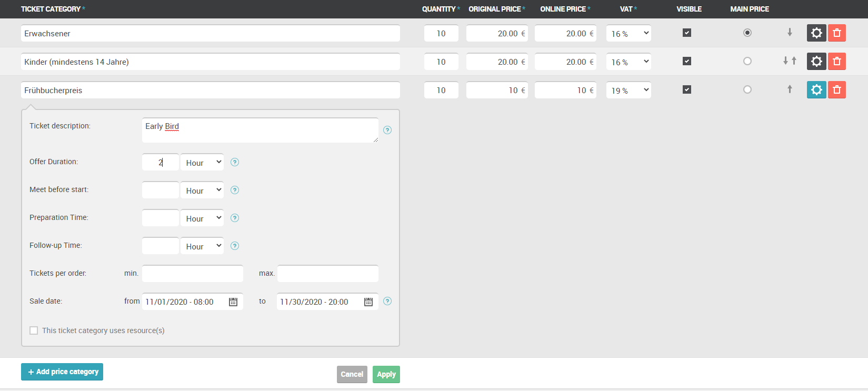This screenshot has width=868, height=391.
Task: Toggle settings gear for Frühbucherpreis row
Action: 816,90
